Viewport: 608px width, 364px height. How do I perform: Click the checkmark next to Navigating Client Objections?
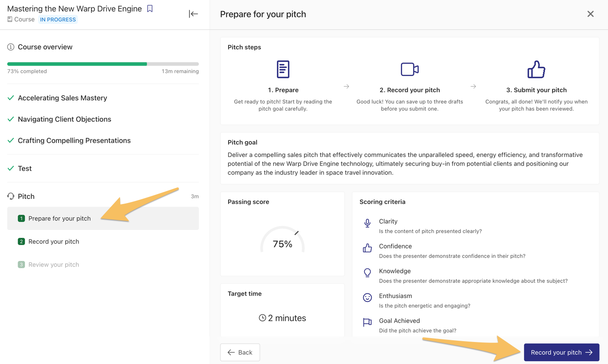(11, 119)
